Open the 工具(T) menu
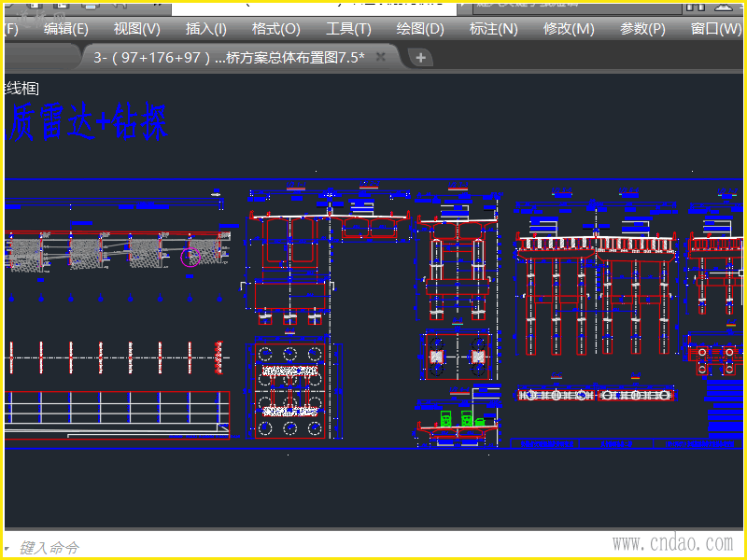The width and height of the screenshot is (747, 560). [348, 29]
